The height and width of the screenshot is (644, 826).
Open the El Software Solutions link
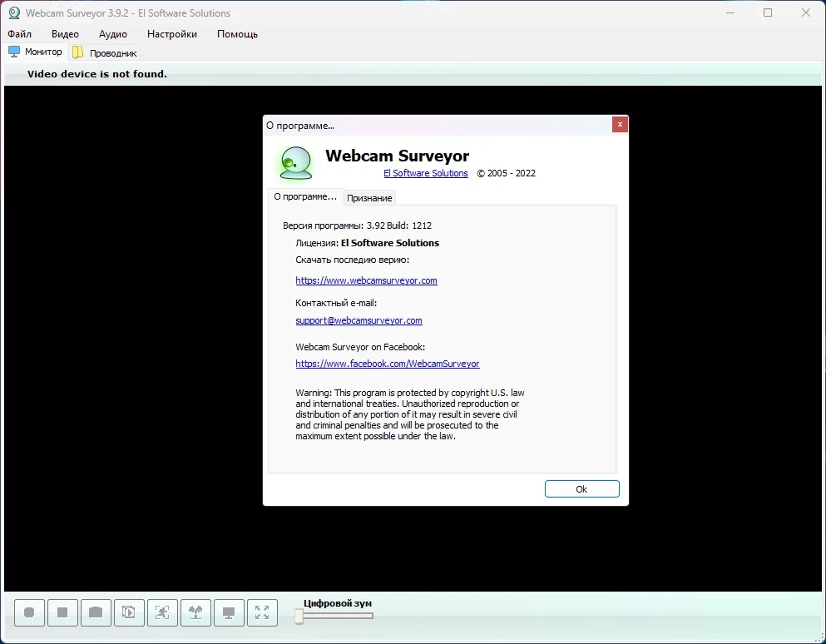coord(426,173)
